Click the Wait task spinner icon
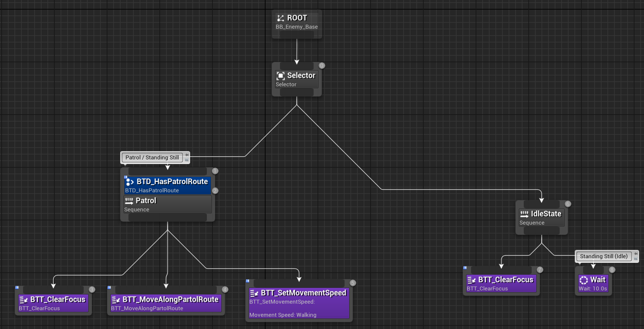Viewport: 644px width, 329px height. pos(583,280)
